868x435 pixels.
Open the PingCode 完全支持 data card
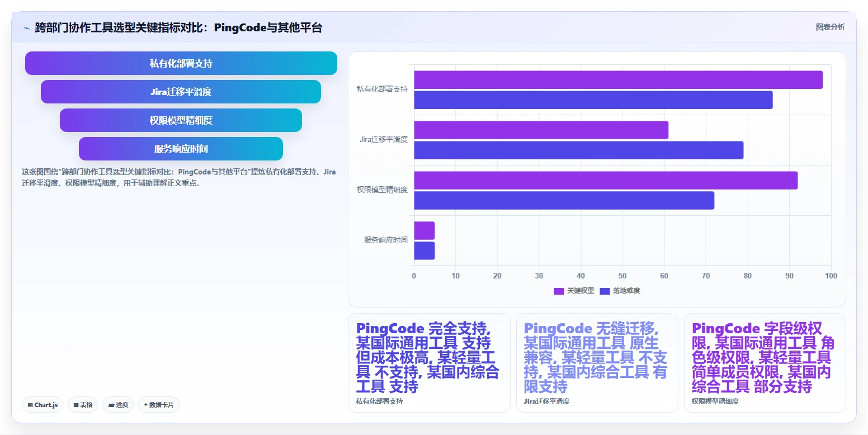429,363
